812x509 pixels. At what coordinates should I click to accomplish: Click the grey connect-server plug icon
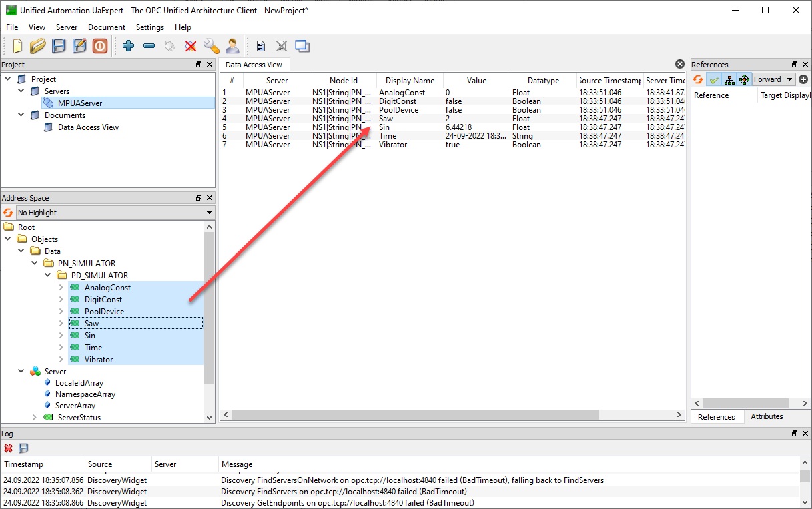click(169, 46)
